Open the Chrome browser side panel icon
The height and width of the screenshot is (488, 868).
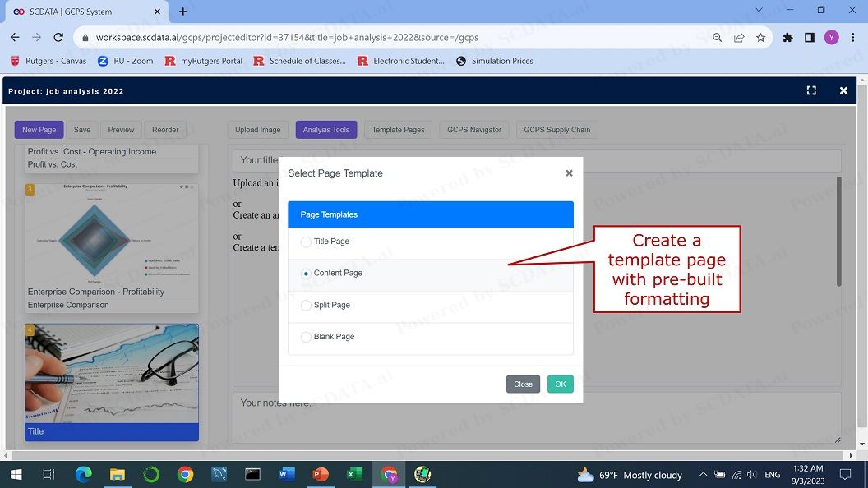[x=809, y=38]
